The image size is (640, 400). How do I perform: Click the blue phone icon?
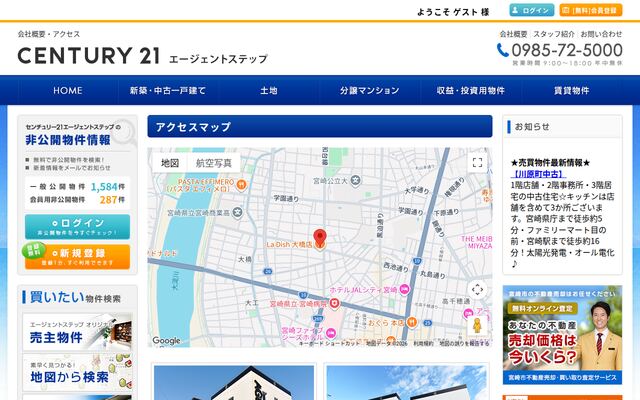(502, 51)
